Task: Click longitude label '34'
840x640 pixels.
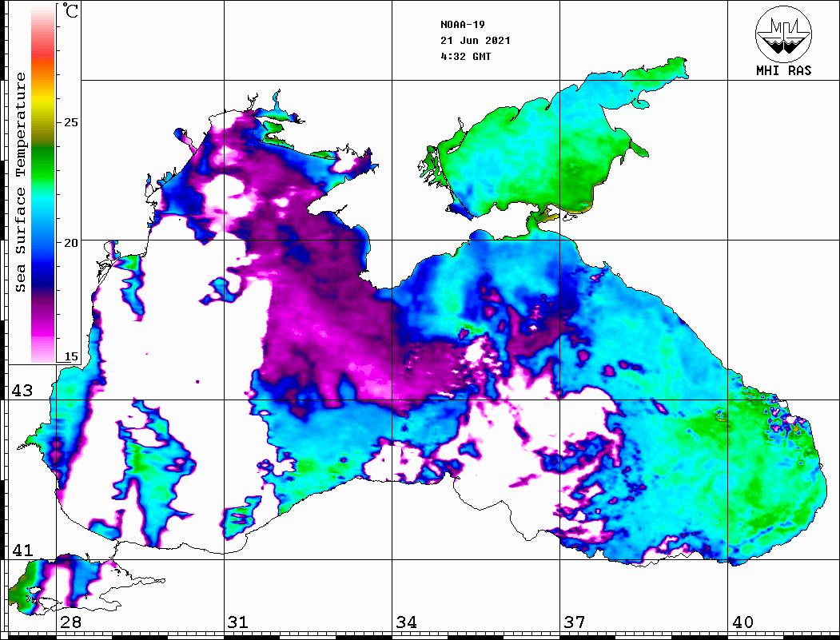Action: coord(406,622)
